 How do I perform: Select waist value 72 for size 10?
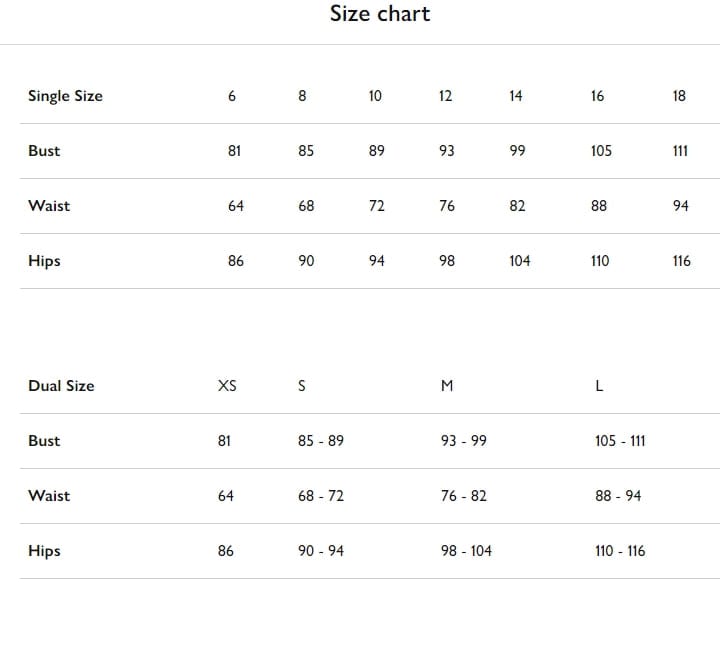tap(377, 206)
